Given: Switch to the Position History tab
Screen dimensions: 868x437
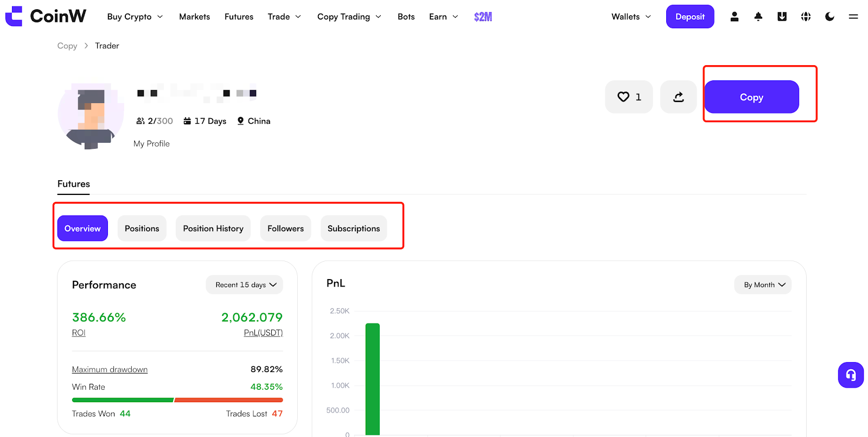Looking at the screenshot, I should (x=213, y=229).
